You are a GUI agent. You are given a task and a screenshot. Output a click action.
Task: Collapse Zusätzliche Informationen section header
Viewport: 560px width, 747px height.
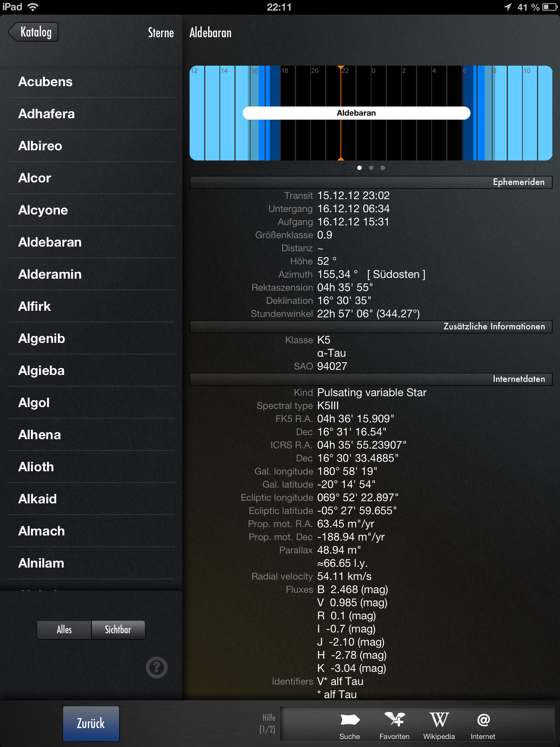point(371,326)
